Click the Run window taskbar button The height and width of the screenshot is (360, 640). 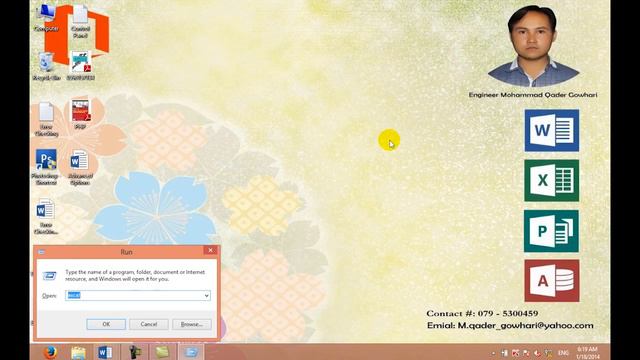point(191,352)
